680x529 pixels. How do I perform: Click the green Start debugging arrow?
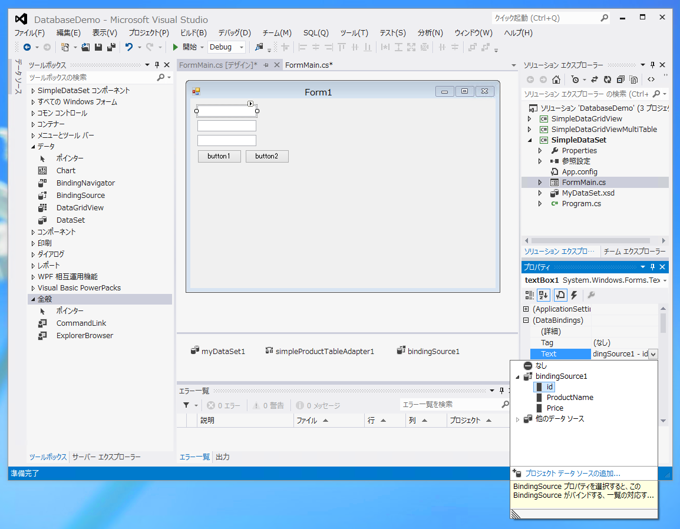point(175,47)
